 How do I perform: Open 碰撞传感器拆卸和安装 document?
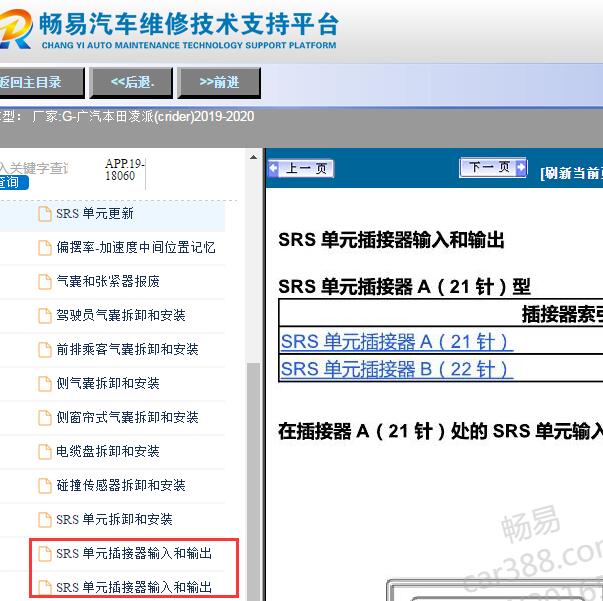(121, 485)
